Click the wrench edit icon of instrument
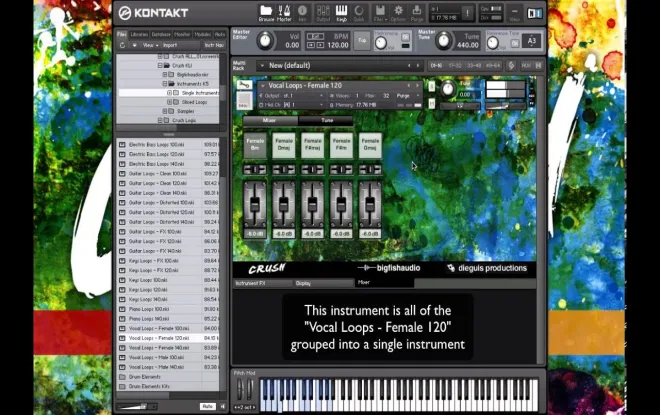 244,85
